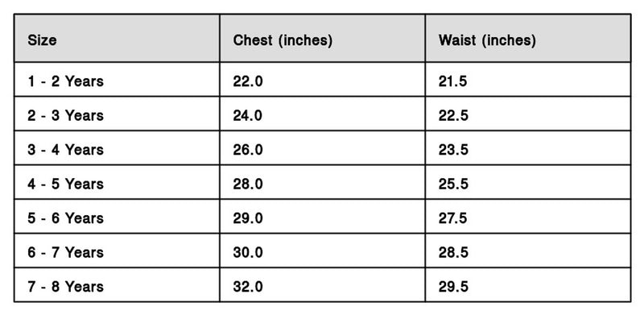
Task: Select the 7 - 8 Years size cell
Action: [117, 284]
